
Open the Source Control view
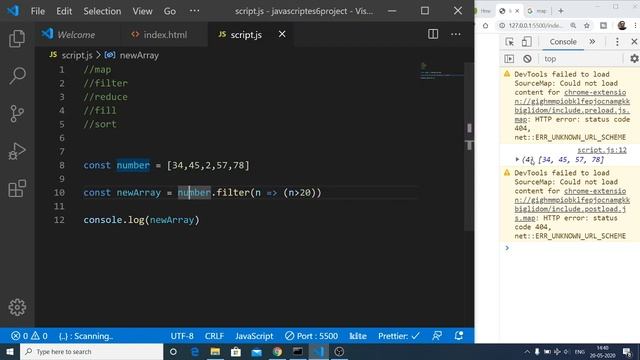coord(17,113)
